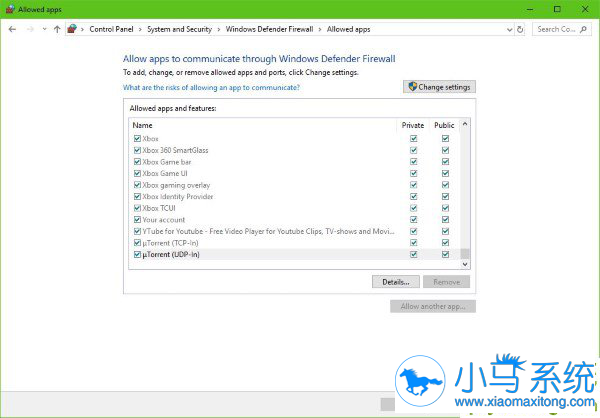The width and height of the screenshot is (600, 418).
Task: Select the µTorrent (UDP-In) row text
Action: [x=171, y=255]
